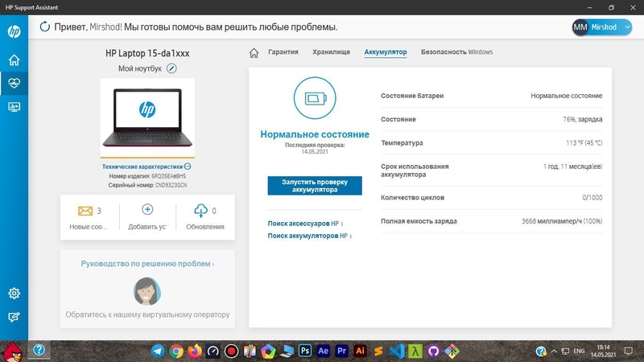644x362 pixels.
Task: Open After Effects from taskbar
Action: 324,351
